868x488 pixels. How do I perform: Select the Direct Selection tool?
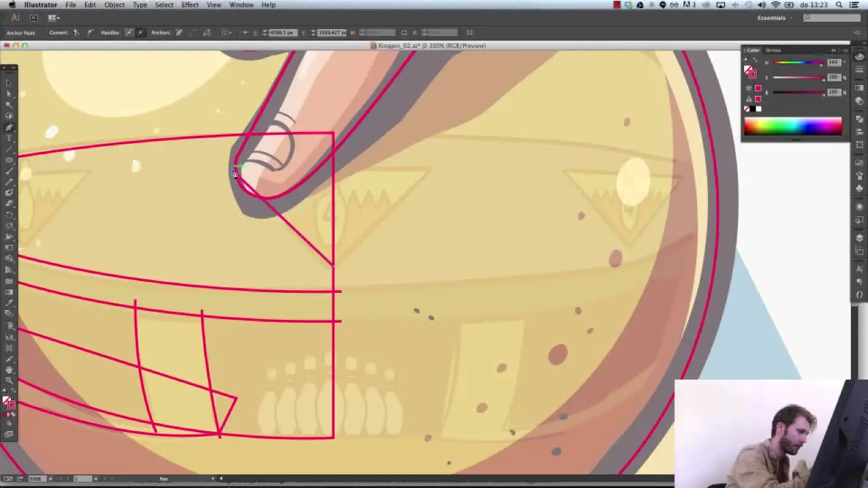pos(9,94)
